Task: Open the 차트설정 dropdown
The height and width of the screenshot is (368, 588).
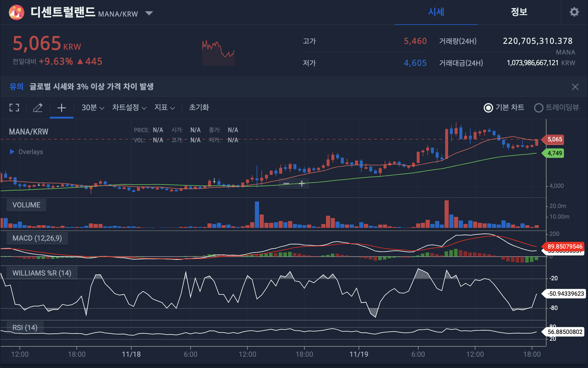Action: click(x=129, y=108)
